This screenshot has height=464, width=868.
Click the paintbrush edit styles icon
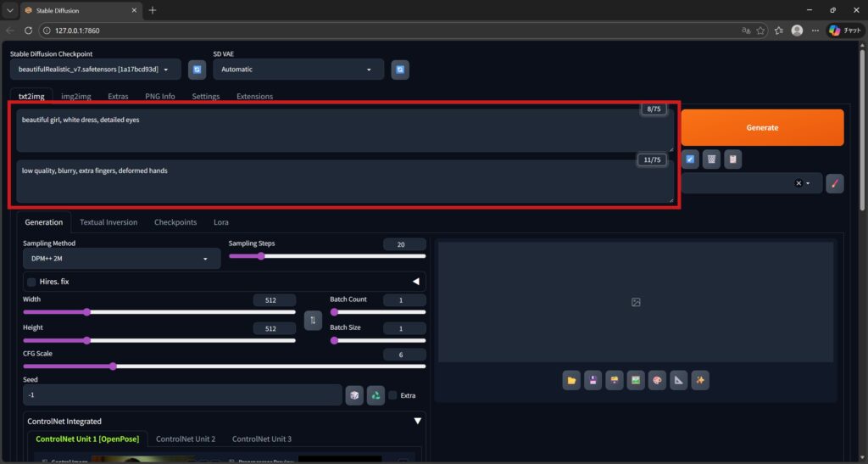pyautogui.click(x=834, y=183)
